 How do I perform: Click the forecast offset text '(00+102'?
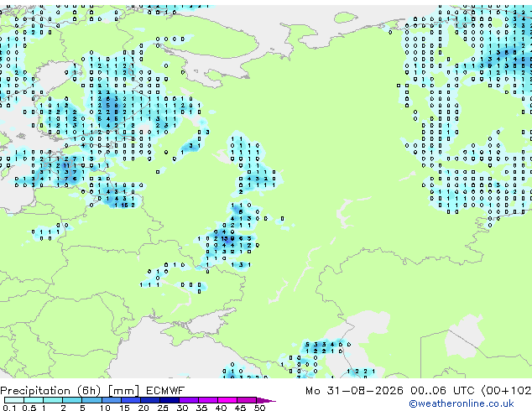point(506,391)
